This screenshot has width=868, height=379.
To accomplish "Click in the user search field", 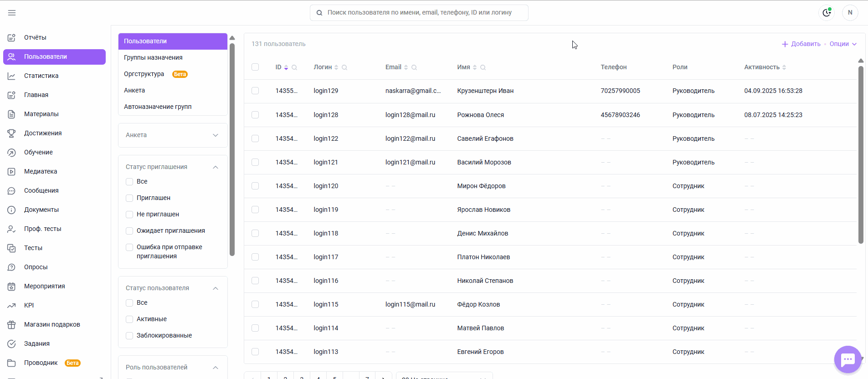I will click(419, 13).
